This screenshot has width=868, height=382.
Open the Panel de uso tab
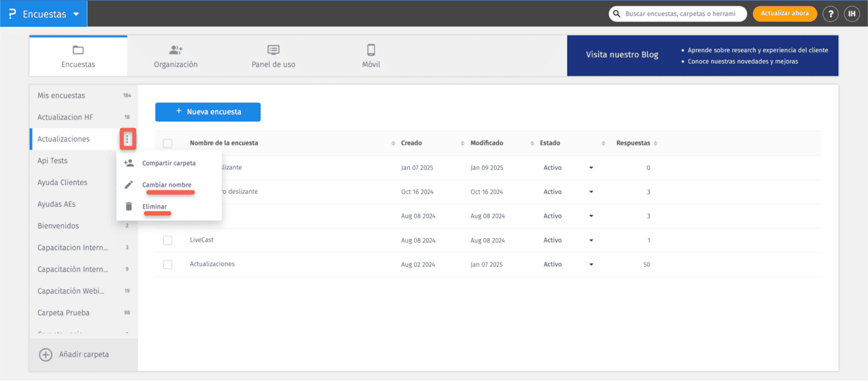click(x=273, y=56)
